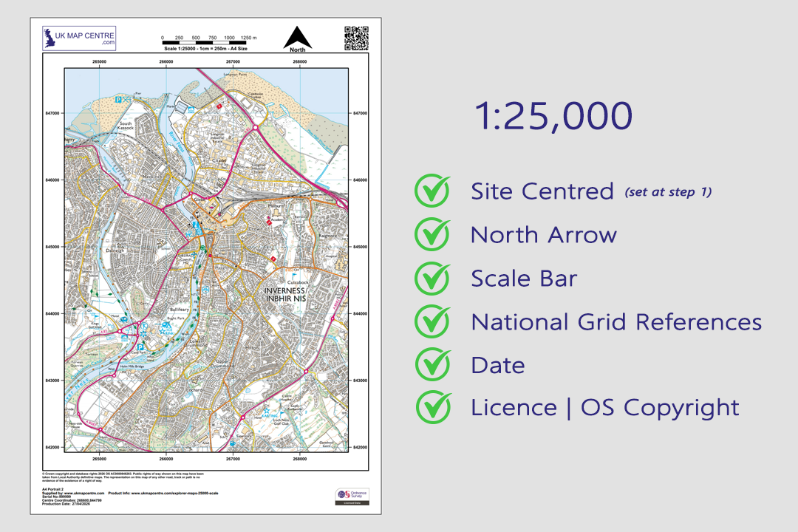
Task: Select the parking symbol near Holm Mills Bridge
Action: coord(140,347)
